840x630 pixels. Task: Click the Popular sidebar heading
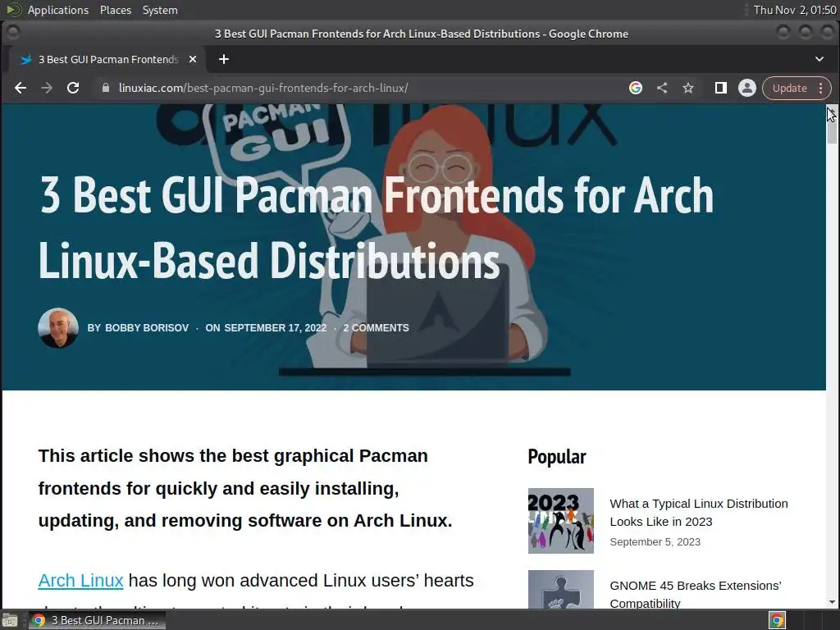click(557, 457)
